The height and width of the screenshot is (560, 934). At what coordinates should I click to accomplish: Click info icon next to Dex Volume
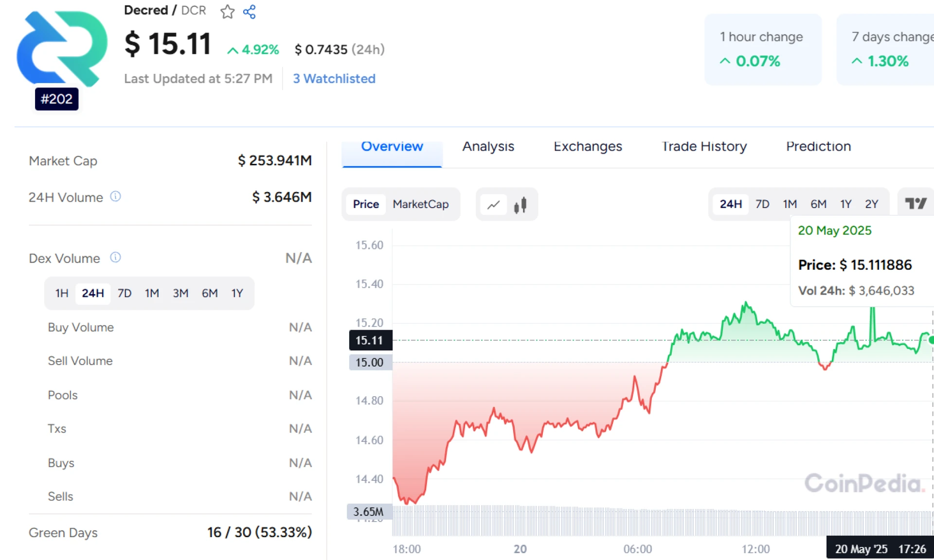pyautogui.click(x=115, y=257)
